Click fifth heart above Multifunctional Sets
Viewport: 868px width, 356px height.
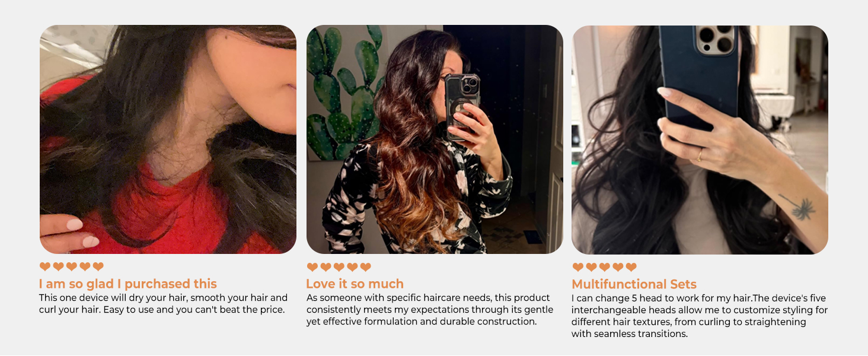[x=631, y=268]
